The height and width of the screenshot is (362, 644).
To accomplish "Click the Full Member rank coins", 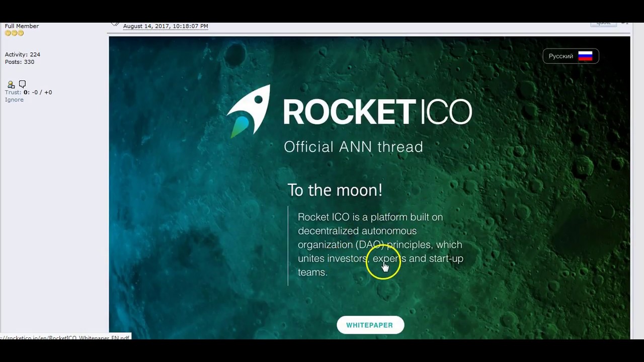I will (x=14, y=33).
